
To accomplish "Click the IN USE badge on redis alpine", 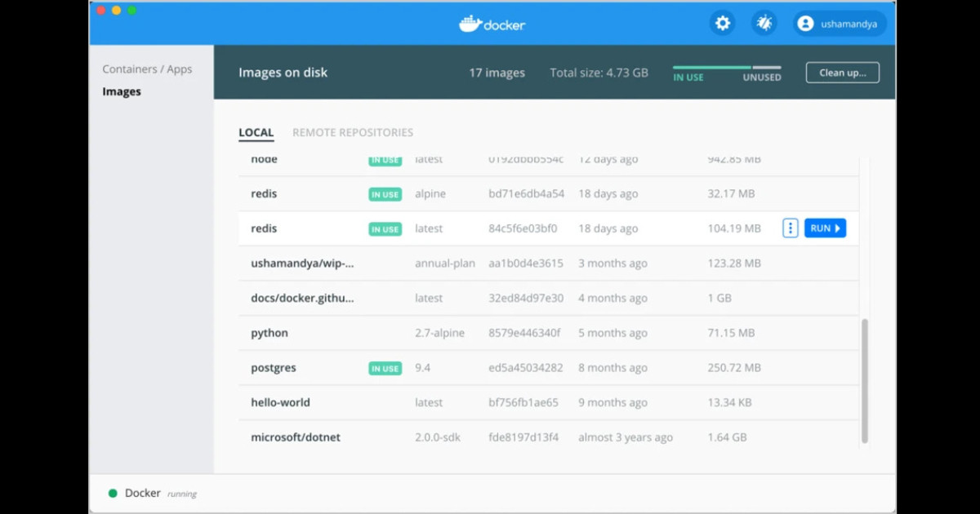I will [x=385, y=195].
